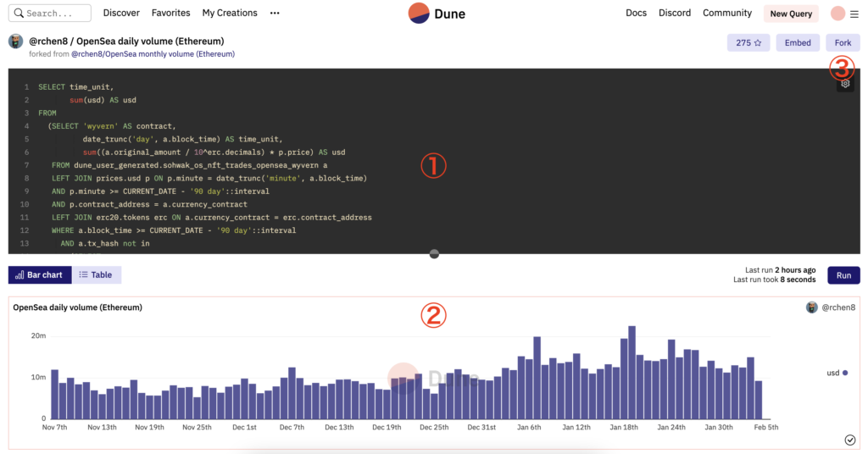This screenshot has height=454, width=868.
Task: Click the user profile avatar in header
Action: (x=837, y=14)
